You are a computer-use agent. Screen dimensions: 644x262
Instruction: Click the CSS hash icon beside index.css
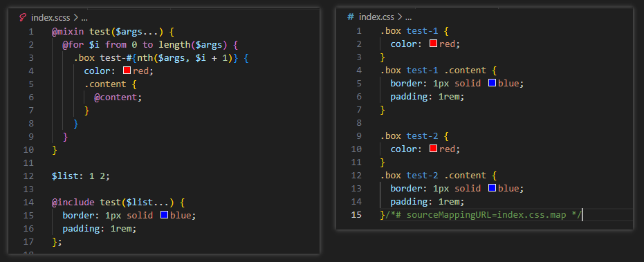tap(350, 17)
